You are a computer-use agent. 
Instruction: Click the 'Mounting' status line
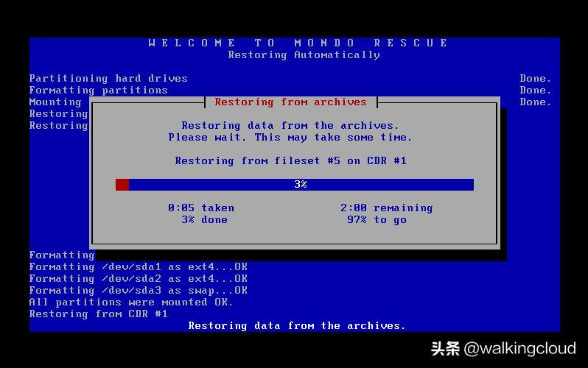point(55,102)
